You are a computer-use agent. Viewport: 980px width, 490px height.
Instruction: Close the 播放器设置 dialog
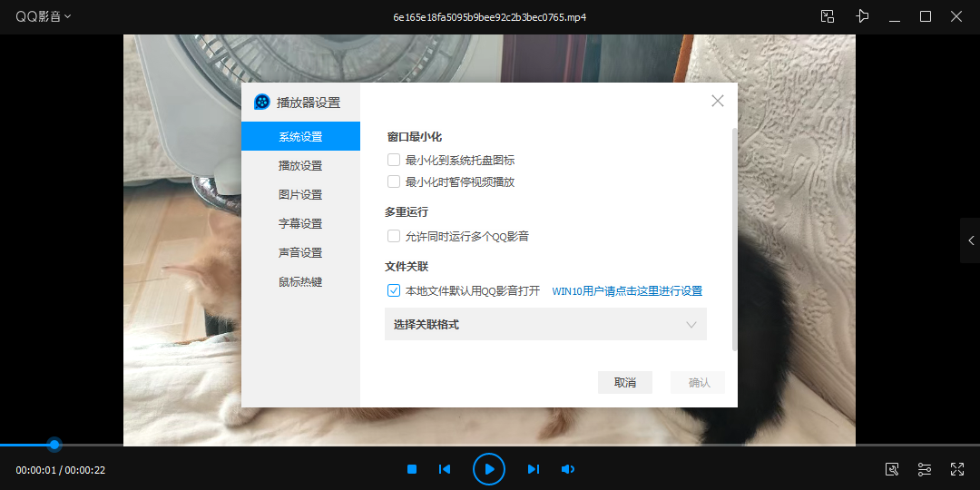click(718, 101)
